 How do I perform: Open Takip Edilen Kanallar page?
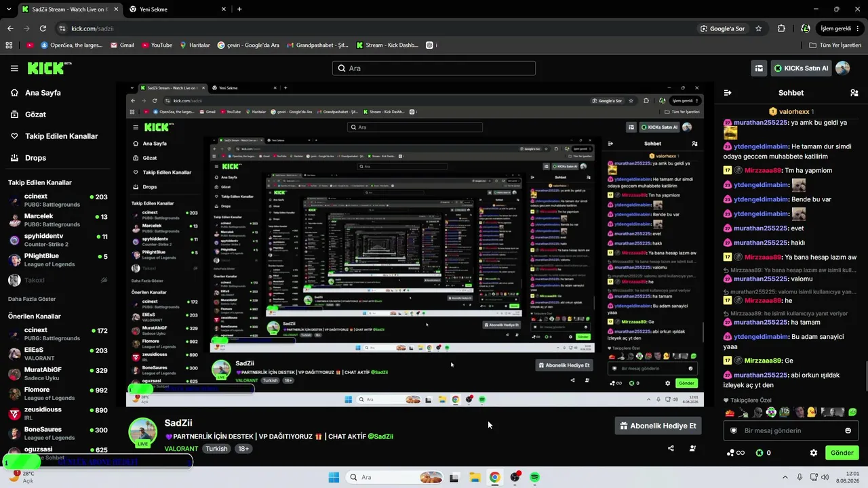(x=61, y=136)
